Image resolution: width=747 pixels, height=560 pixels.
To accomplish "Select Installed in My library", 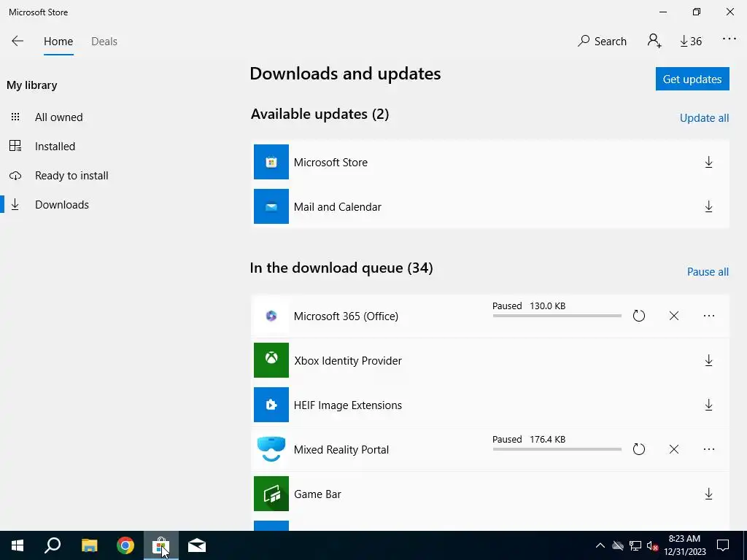I will (55, 146).
